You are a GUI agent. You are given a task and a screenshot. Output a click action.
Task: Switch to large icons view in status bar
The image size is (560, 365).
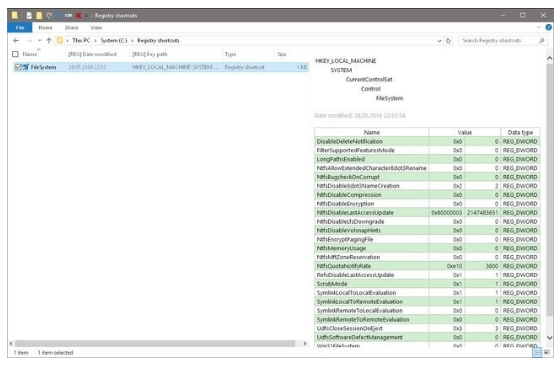[547, 352]
